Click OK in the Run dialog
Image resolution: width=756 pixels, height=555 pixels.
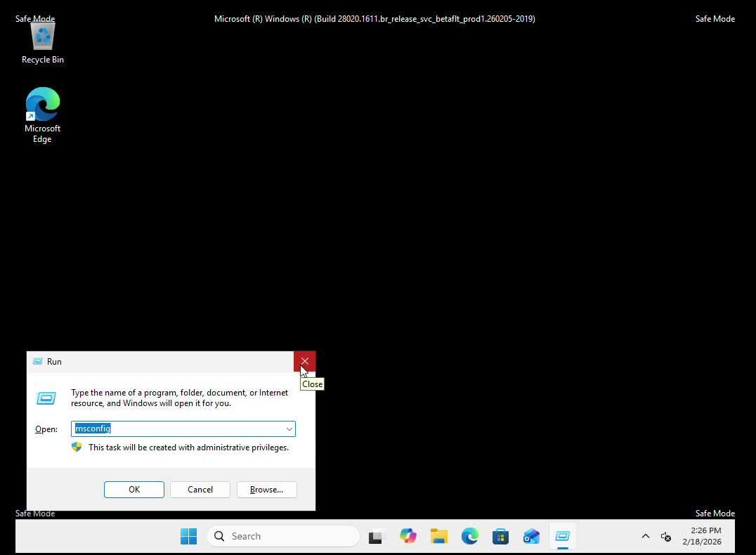pos(134,490)
